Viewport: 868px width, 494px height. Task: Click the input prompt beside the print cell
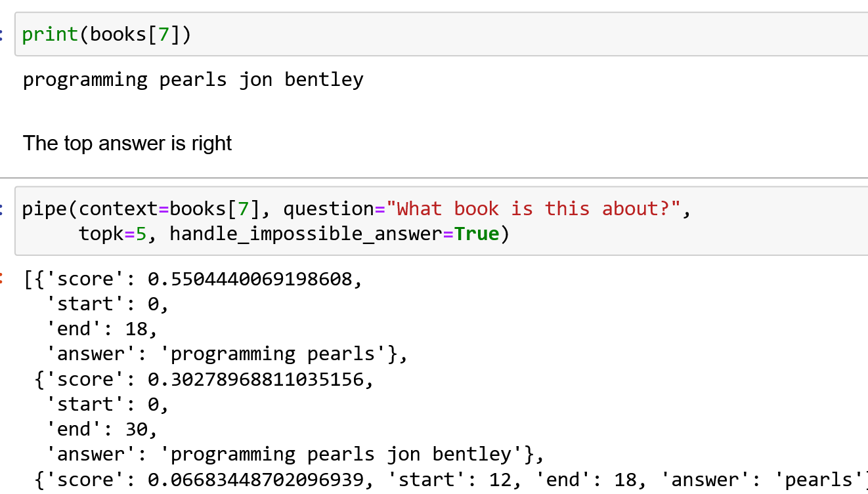pyautogui.click(x=3, y=34)
